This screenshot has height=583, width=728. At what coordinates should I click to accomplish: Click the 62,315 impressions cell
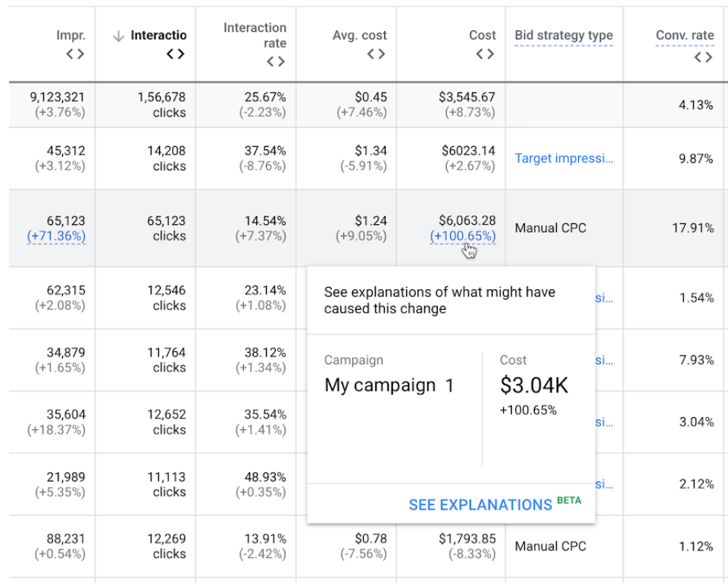[x=66, y=290]
